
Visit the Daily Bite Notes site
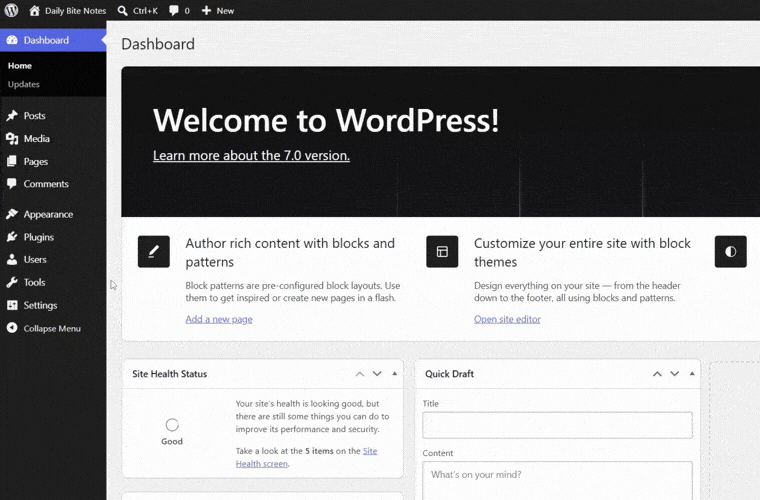click(x=75, y=11)
